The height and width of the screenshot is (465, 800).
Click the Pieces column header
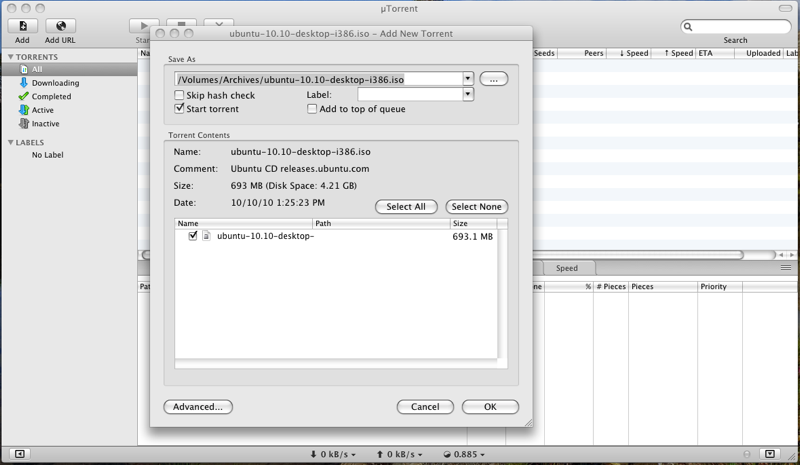click(663, 287)
